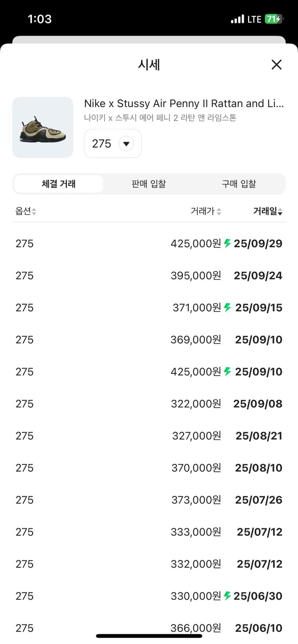Tap the battery indicator in status bar

point(273,19)
